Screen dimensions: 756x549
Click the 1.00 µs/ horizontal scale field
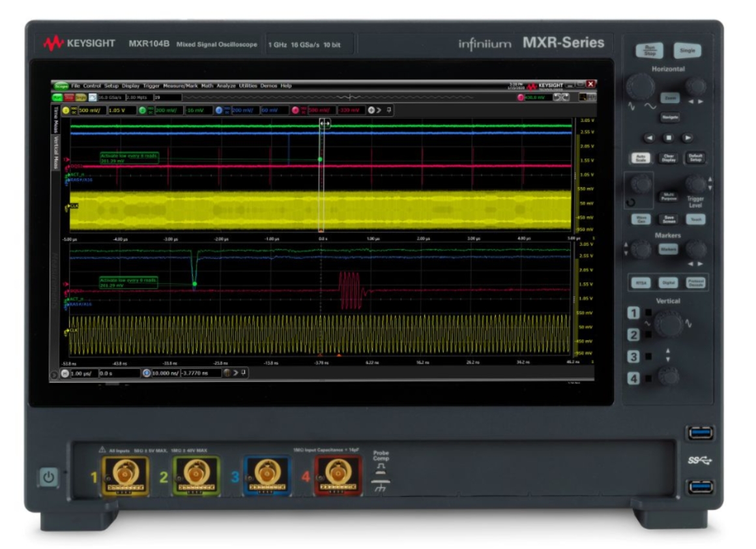tap(83, 372)
